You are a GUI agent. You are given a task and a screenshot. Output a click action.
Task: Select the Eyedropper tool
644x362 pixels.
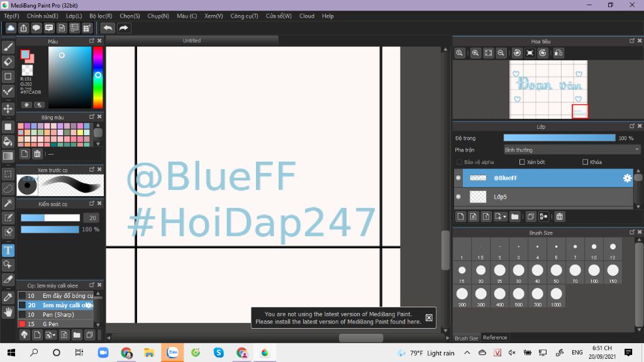[x=8, y=297]
